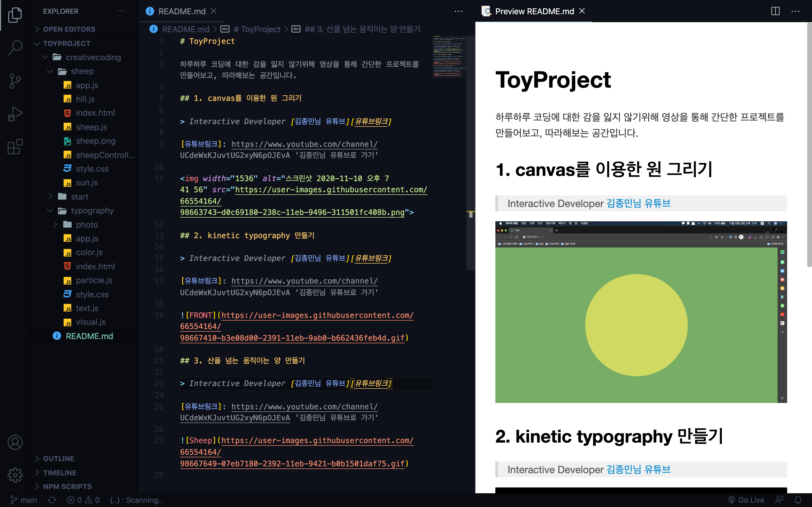Collapse the sheep folder

tap(82, 71)
